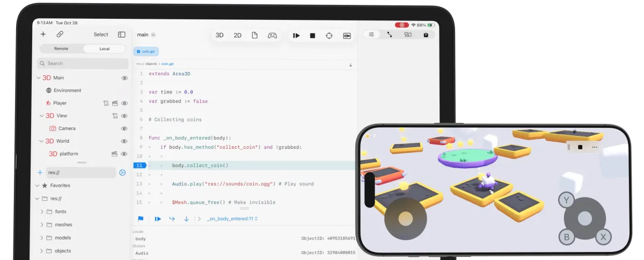The width and height of the screenshot is (644, 260).
Task: Click the jump-to-bottom arrow in breadcrumb bar
Action: [x=350, y=64]
